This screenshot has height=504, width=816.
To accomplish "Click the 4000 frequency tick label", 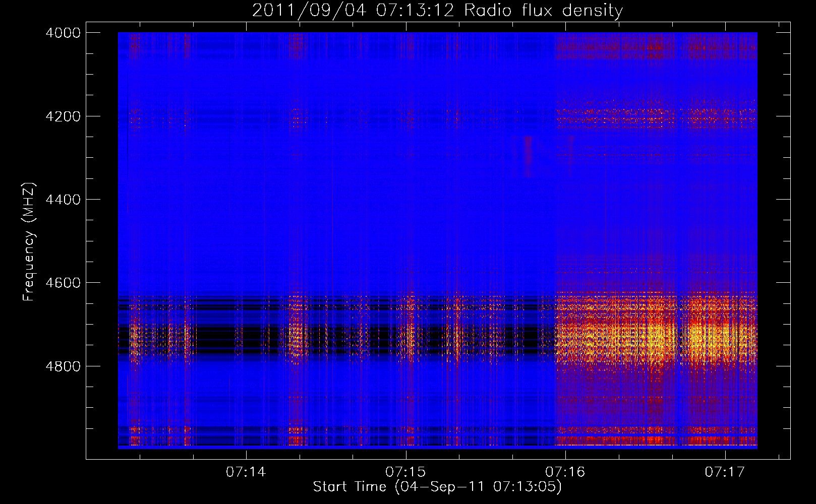I will (63, 33).
